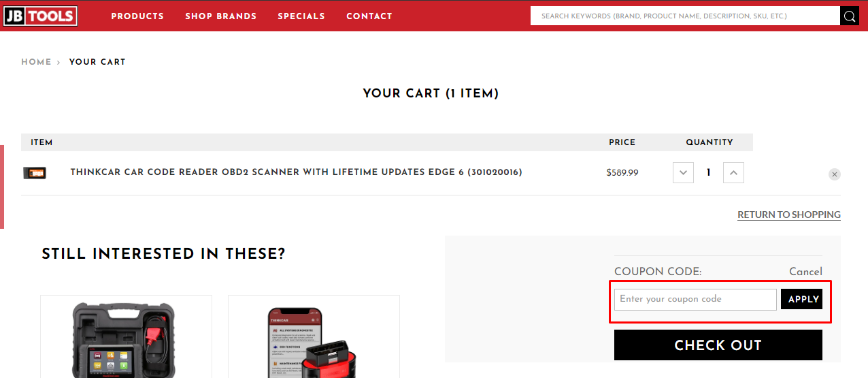Cancel the coupon code entry
The height and width of the screenshot is (378, 868).
point(805,272)
